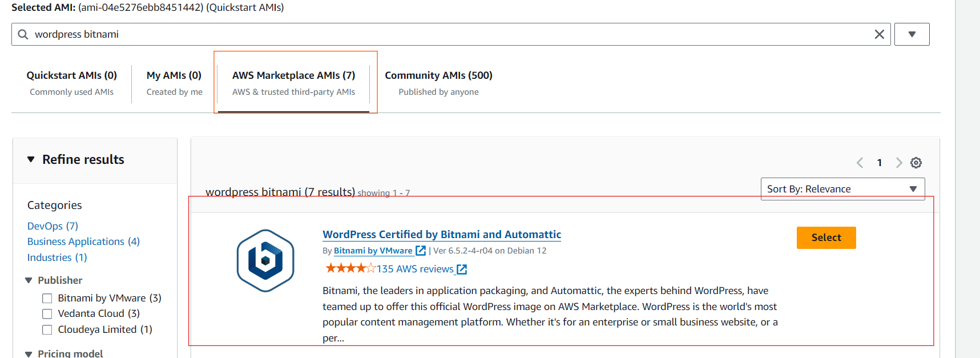Open external link icon beside AWS reviews

[462, 269]
